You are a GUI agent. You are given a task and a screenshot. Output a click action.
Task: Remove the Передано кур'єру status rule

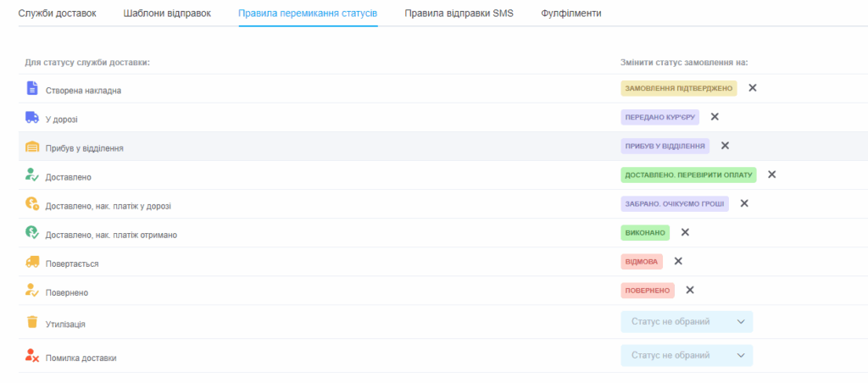pos(715,117)
